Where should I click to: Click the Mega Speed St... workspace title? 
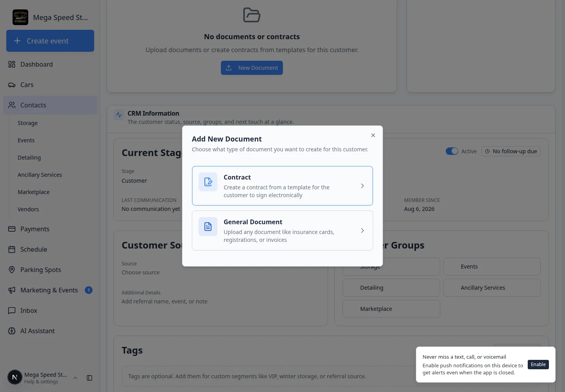(x=60, y=17)
